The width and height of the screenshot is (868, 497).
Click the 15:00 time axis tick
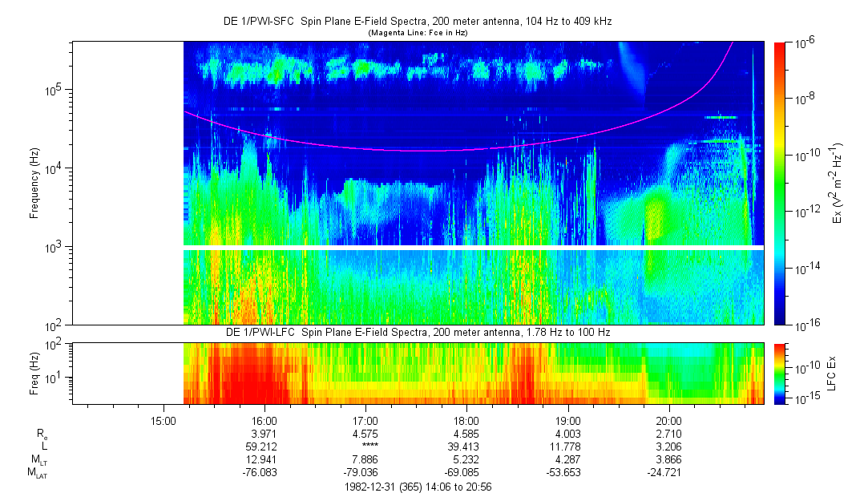tap(164, 419)
